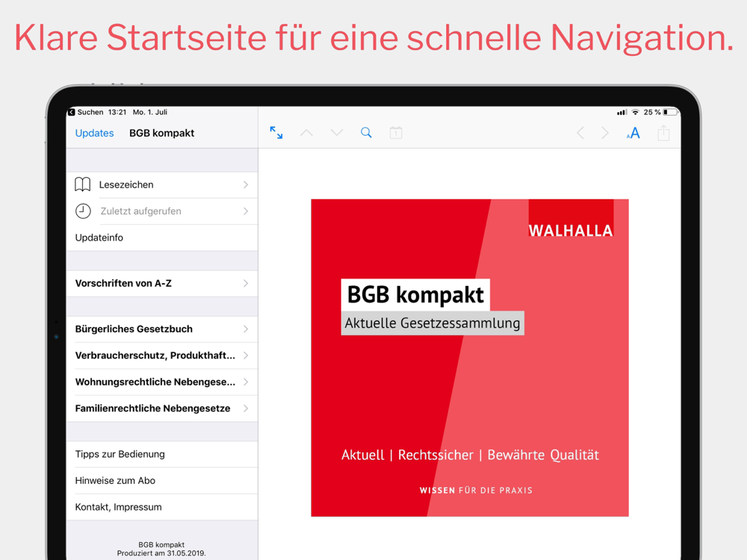Screen dimensions: 747x560
Task: Open Bürgerliches Gesetzbuch section
Action: pyautogui.click(x=162, y=329)
